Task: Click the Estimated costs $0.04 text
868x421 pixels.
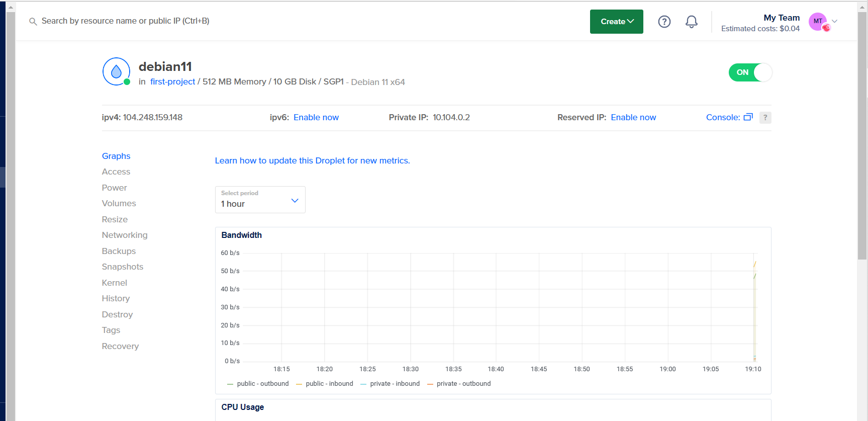Action: pos(760,29)
